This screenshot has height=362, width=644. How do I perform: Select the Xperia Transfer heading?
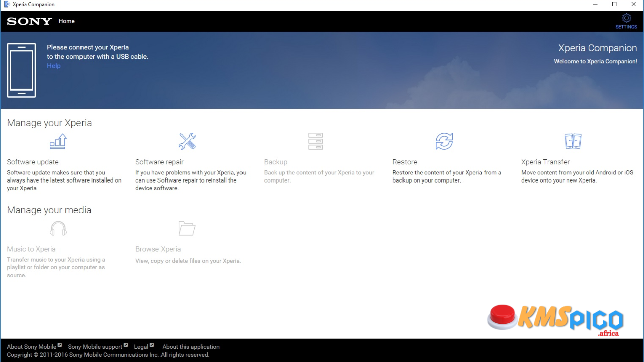coord(545,162)
